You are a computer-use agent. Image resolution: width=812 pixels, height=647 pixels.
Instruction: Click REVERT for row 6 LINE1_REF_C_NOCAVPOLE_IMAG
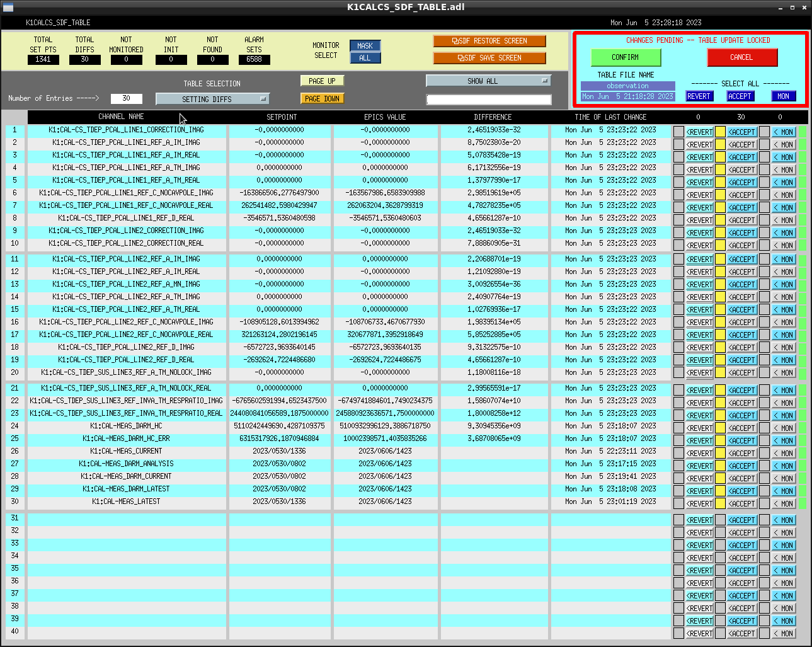pyautogui.click(x=699, y=195)
